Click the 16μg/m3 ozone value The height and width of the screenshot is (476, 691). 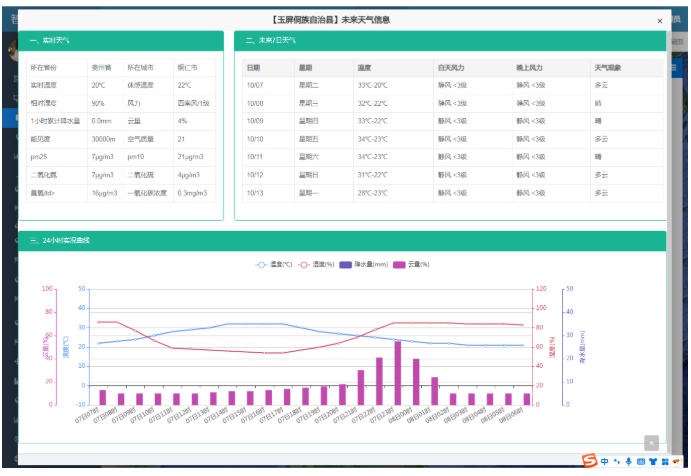click(x=104, y=193)
